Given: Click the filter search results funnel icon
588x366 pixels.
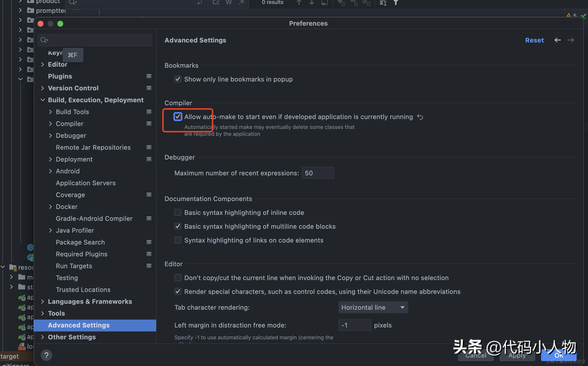Looking at the screenshot, I should 396,2.
